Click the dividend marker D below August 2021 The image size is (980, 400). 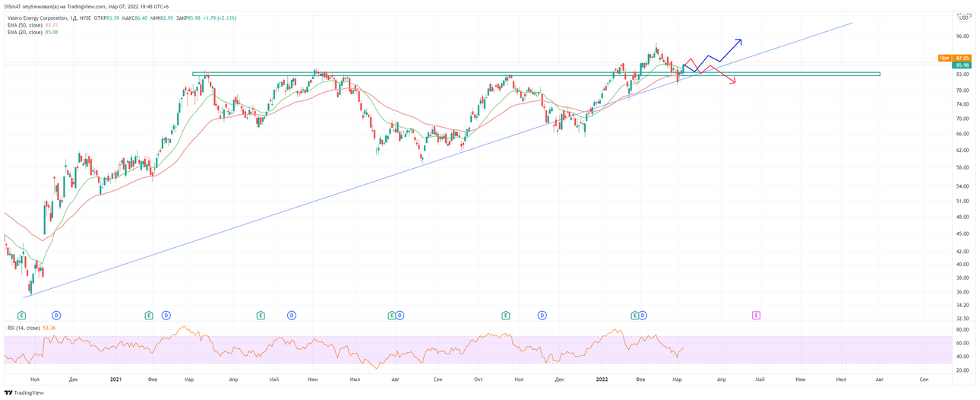pyautogui.click(x=400, y=315)
